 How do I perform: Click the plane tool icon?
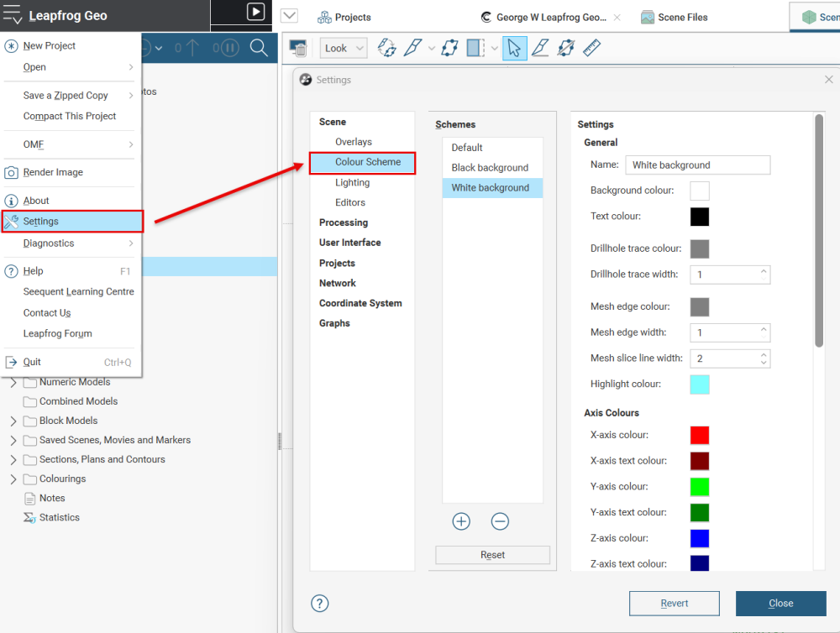pos(449,48)
